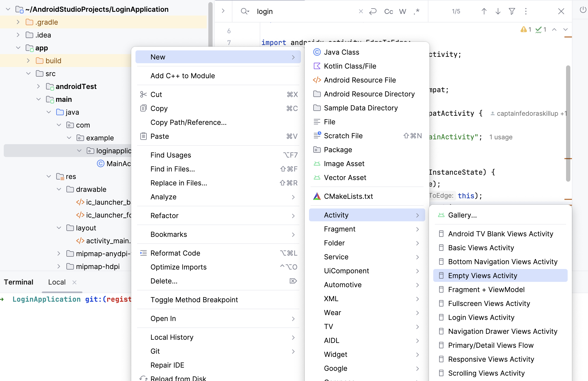Create a new Package

pos(367,150)
